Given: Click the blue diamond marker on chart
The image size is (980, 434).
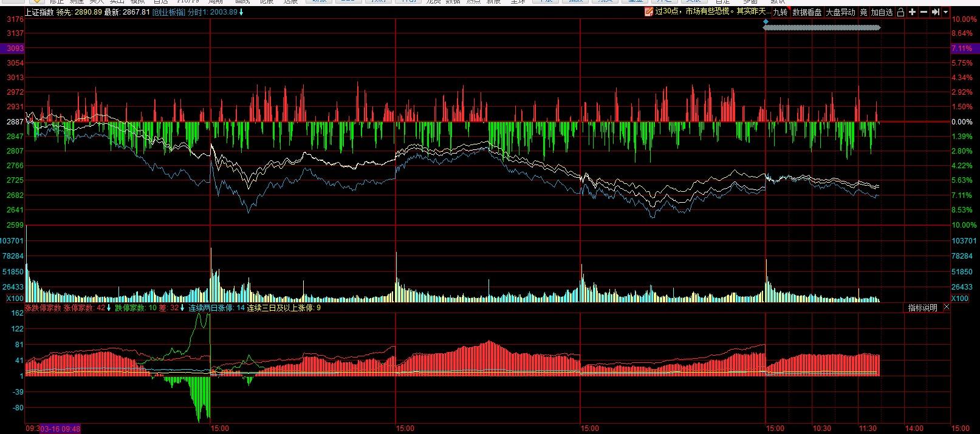Looking at the screenshot, I should [766, 21].
